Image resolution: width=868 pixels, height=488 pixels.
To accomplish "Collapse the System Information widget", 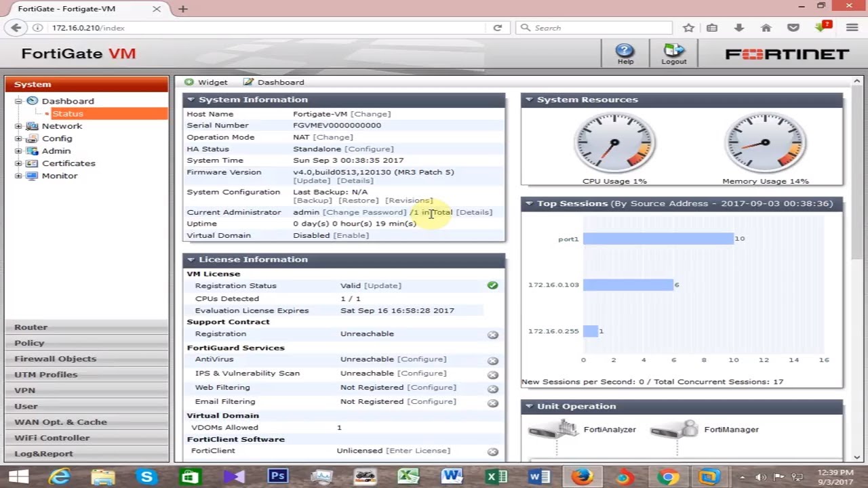I will 191,100.
